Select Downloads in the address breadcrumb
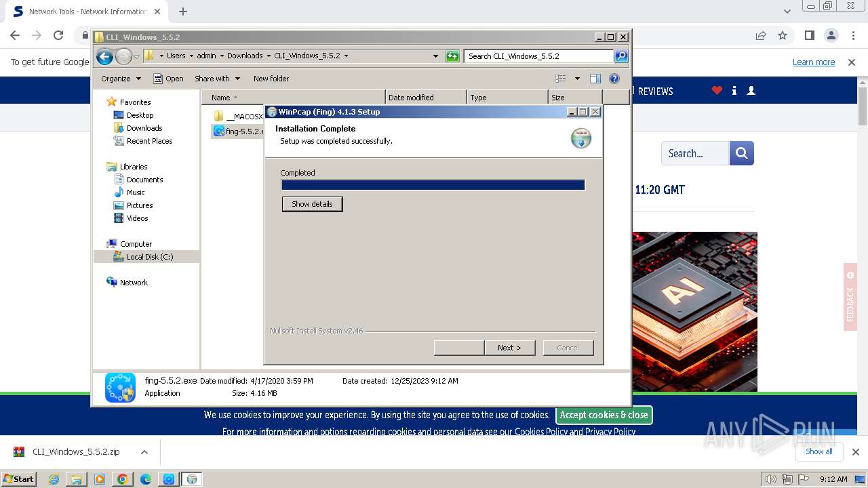This screenshot has height=488, width=868. (x=245, y=56)
